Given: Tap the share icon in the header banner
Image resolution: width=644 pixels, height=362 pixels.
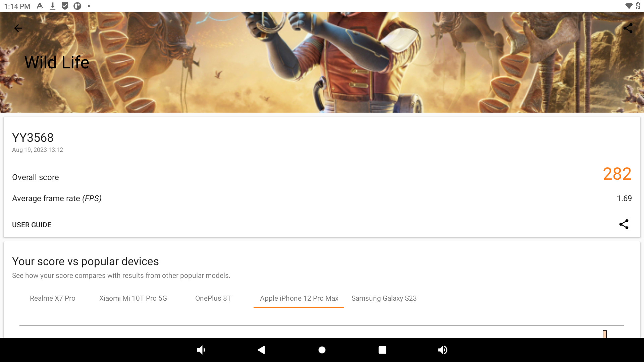Looking at the screenshot, I should [x=628, y=28].
